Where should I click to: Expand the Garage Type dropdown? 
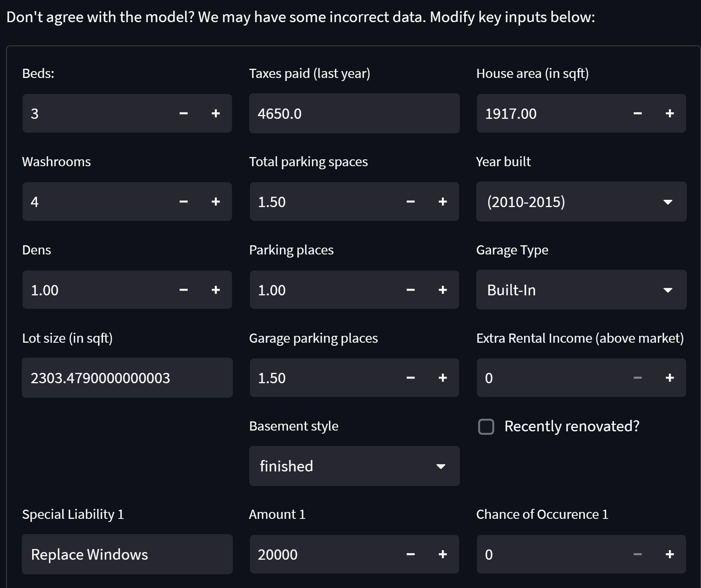pyautogui.click(x=581, y=290)
